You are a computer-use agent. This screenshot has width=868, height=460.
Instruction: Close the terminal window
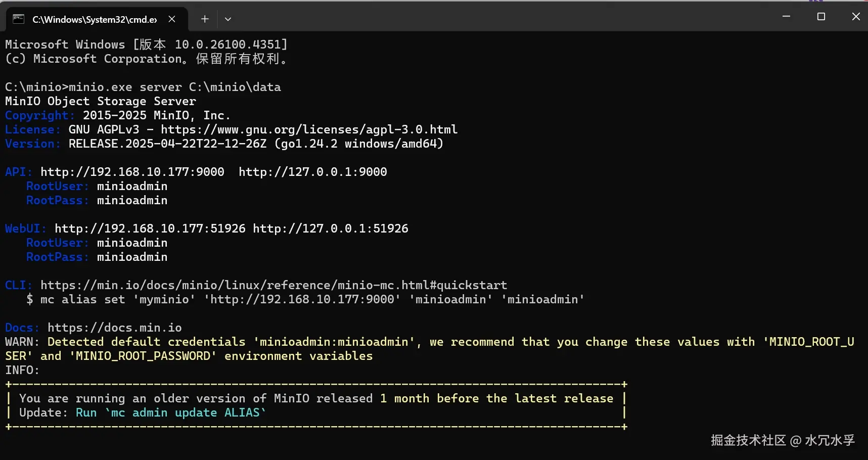tap(855, 17)
